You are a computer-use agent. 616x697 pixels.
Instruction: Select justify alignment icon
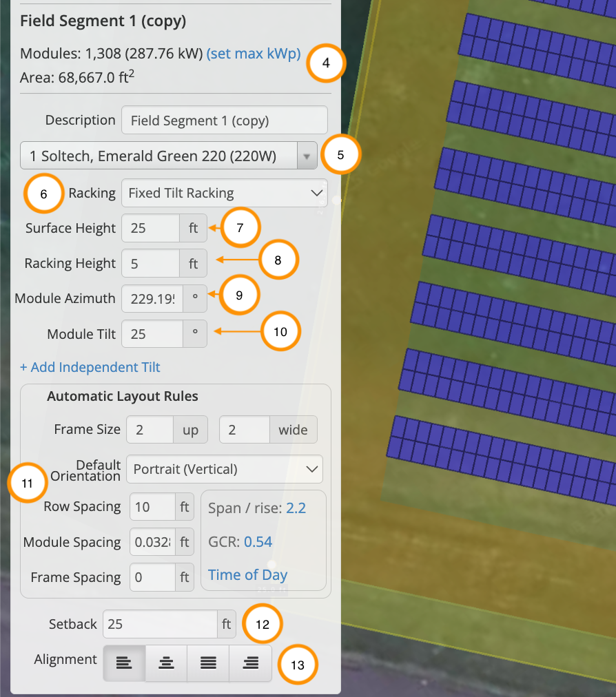click(x=208, y=663)
